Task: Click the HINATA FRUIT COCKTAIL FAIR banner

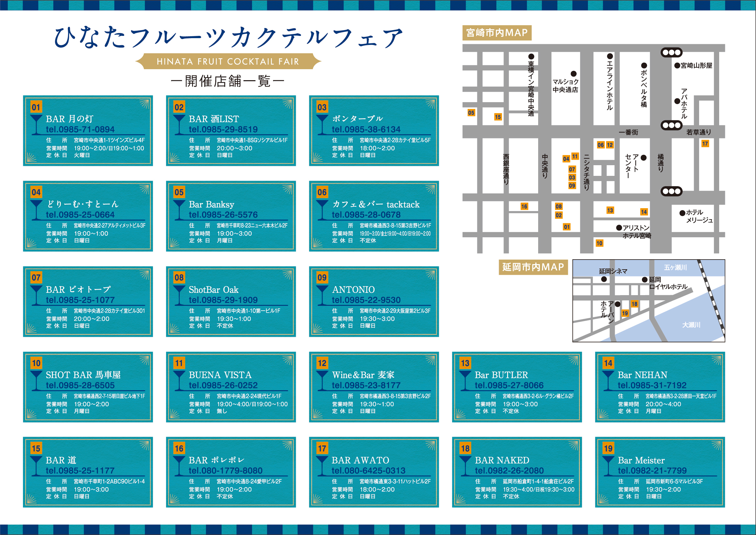Action: [x=228, y=61]
